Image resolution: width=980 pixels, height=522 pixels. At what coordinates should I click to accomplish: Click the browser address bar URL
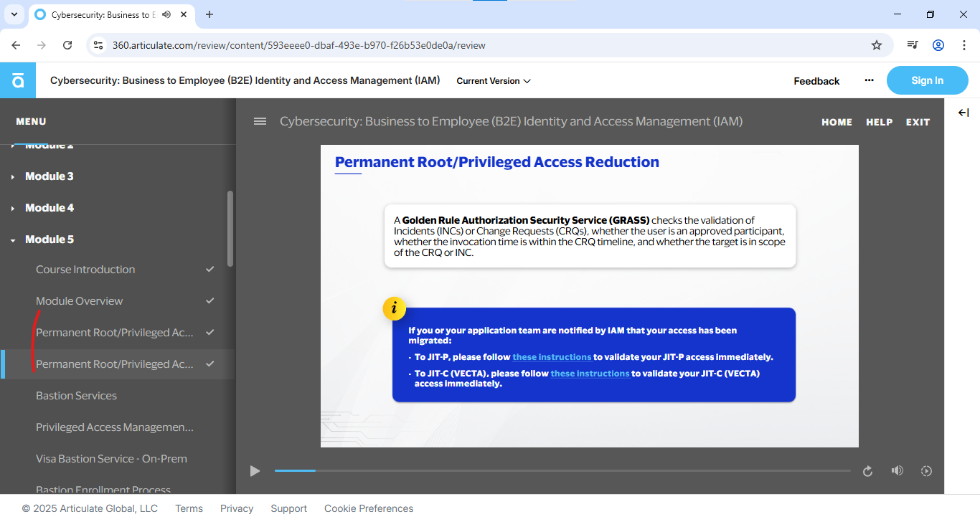coord(299,45)
